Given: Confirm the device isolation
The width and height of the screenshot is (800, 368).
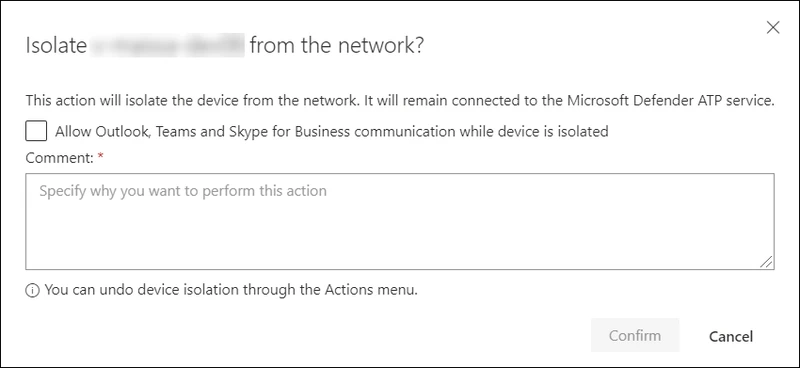Looking at the screenshot, I should tap(635, 335).
